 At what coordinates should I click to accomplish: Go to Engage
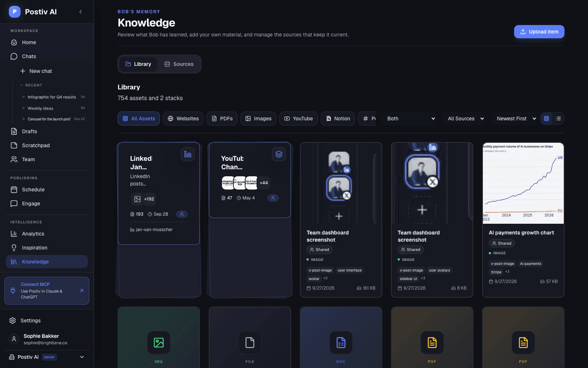click(47, 204)
